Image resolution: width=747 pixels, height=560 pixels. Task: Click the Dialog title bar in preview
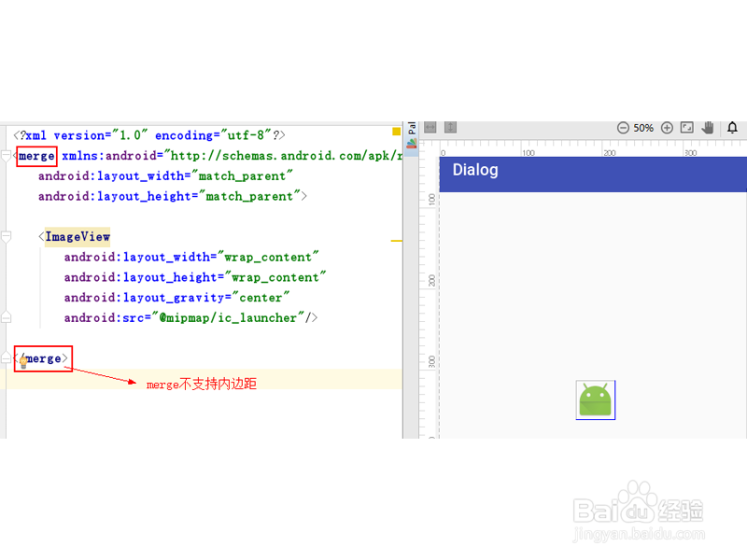(x=593, y=175)
